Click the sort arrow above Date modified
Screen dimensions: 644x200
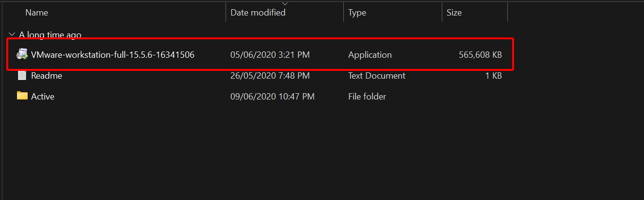click(x=285, y=4)
